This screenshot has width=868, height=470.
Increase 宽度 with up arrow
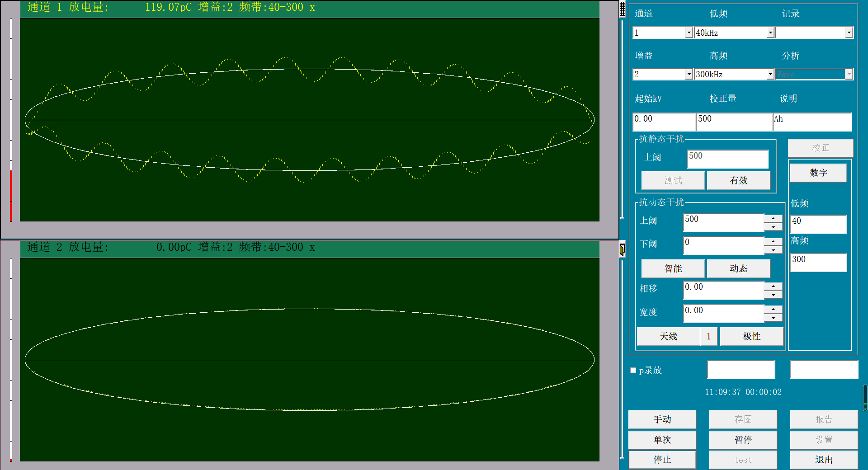click(773, 310)
